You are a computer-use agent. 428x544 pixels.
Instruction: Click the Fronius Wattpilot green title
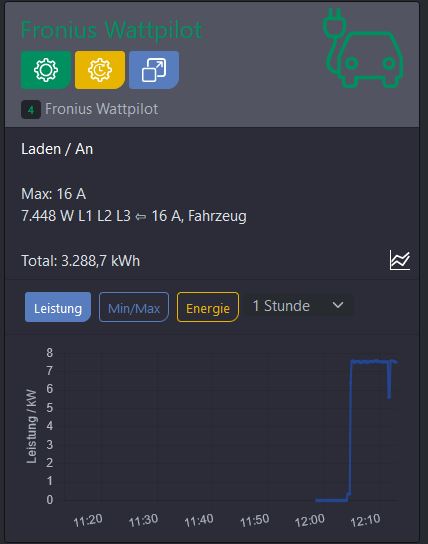112,31
